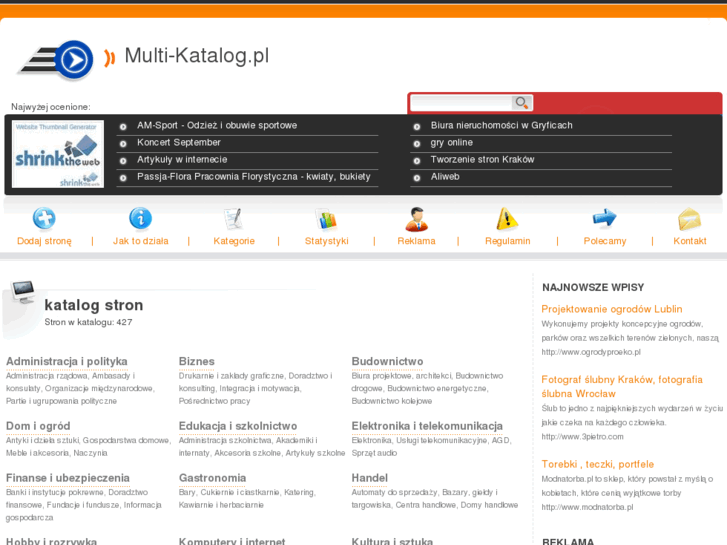Open Fotograf ślubny Kraków entry
Screen dimensions: 727x545
pyautogui.click(x=622, y=386)
